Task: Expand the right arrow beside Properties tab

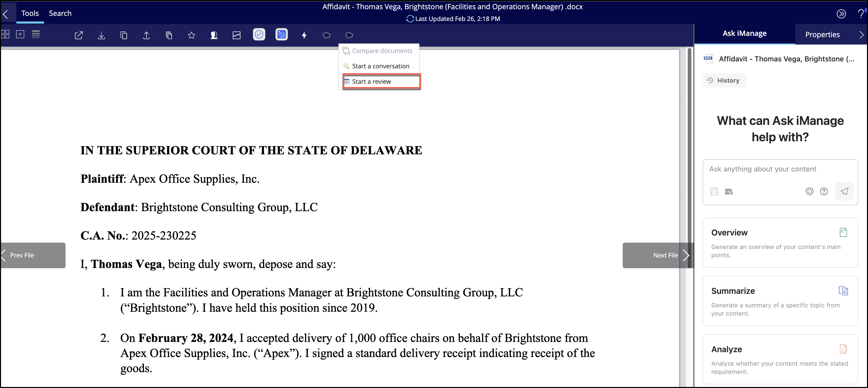Action: 861,35
